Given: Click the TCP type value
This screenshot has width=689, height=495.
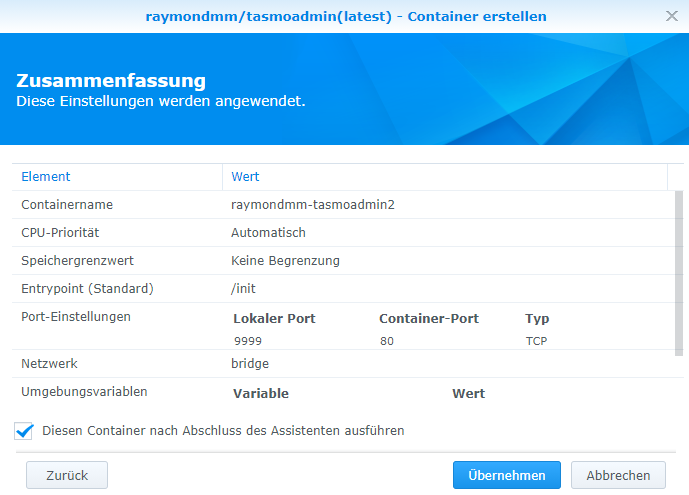Looking at the screenshot, I should pos(537,341).
